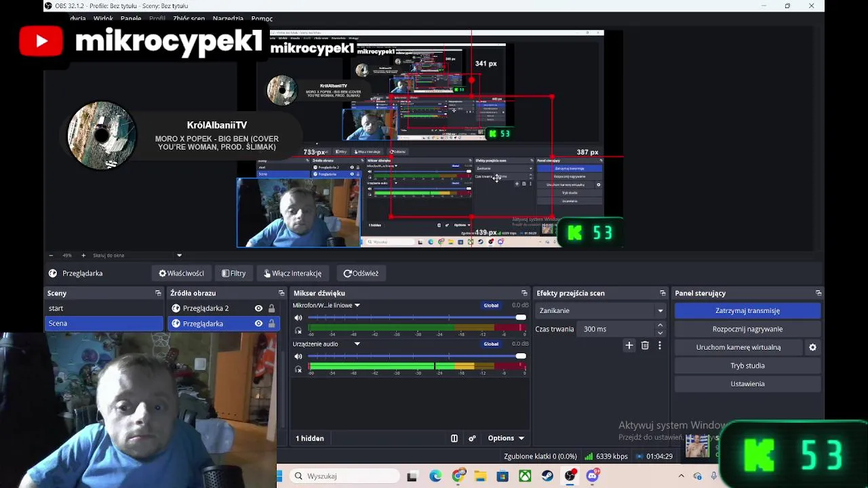Image resolution: width=868 pixels, height=488 pixels.
Task: Open Google Chrome from taskbar
Action: click(x=459, y=476)
